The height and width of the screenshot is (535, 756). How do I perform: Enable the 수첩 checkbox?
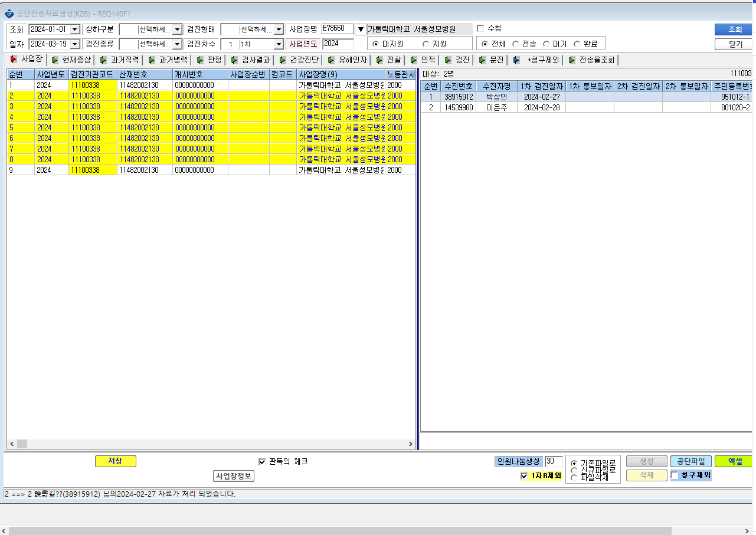coord(480,28)
